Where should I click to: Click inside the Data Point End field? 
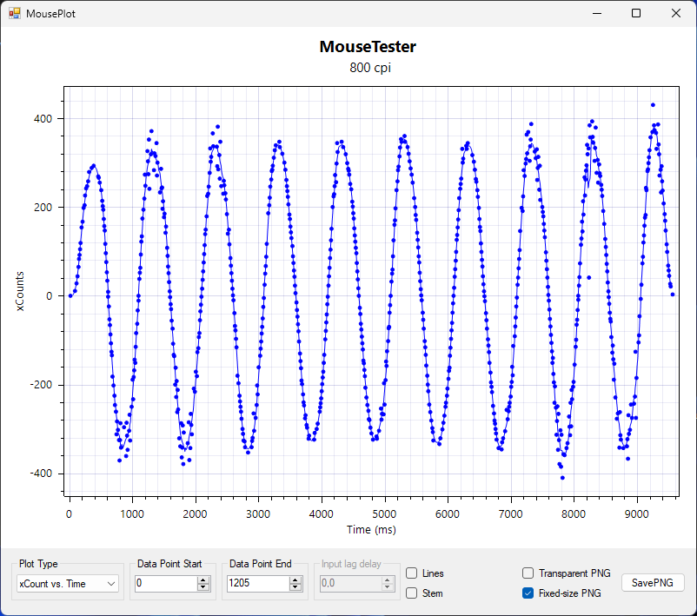258,583
